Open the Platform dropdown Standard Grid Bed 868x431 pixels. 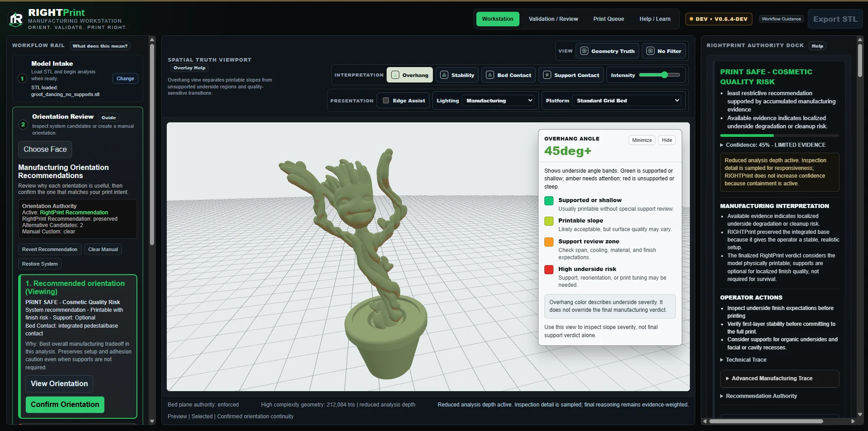[x=627, y=101]
